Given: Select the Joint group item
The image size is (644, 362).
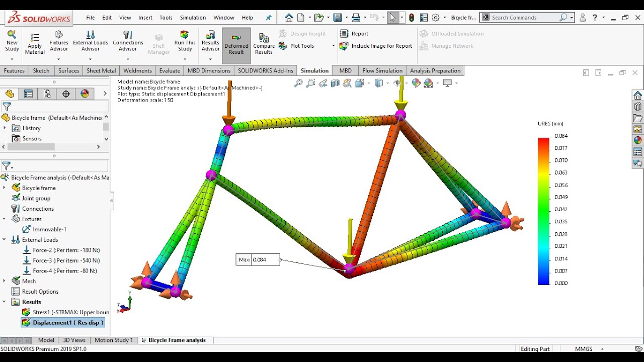Looking at the screenshot, I should click(31, 198).
